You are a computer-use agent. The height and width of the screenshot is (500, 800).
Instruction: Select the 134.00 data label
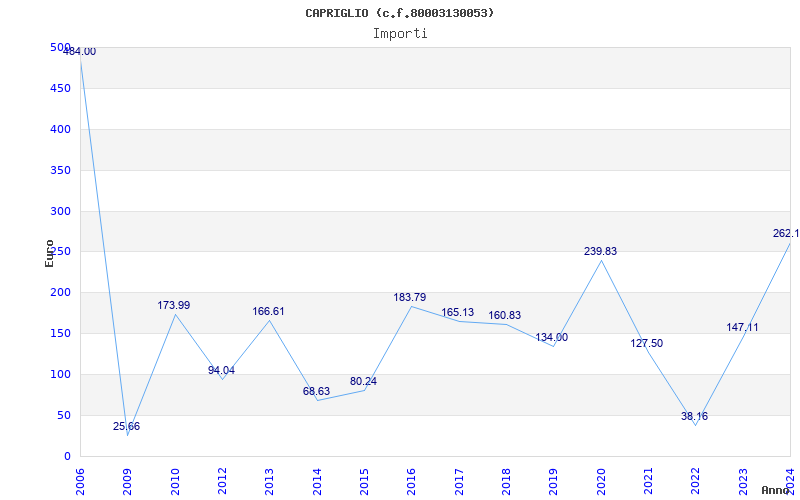[x=552, y=337]
